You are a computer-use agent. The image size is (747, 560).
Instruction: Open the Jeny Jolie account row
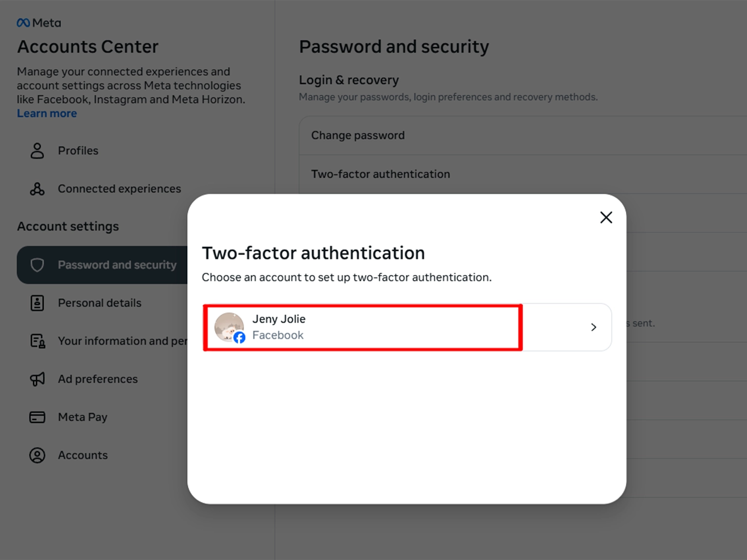(362, 327)
